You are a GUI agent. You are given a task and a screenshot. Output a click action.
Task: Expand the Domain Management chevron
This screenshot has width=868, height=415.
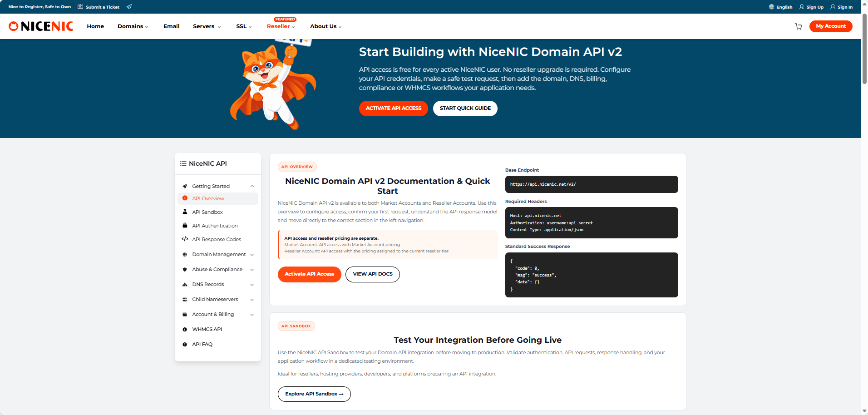click(252, 254)
